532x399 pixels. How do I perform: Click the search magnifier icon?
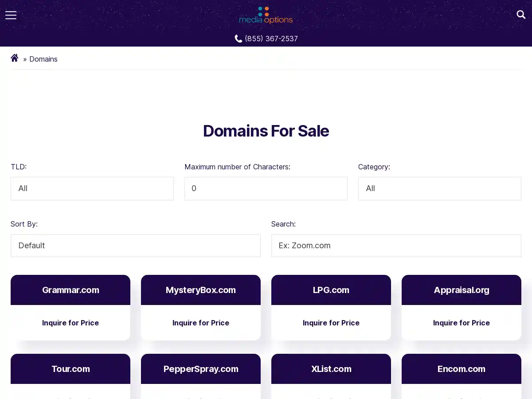click(x=521, y=15)
